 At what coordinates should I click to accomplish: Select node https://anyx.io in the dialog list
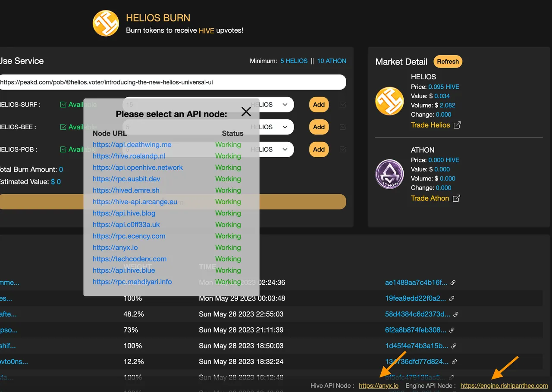115,247
